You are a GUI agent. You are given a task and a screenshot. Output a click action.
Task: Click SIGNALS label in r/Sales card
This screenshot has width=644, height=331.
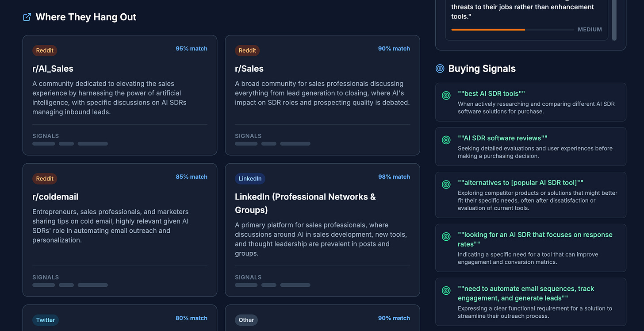coord(248,136)
